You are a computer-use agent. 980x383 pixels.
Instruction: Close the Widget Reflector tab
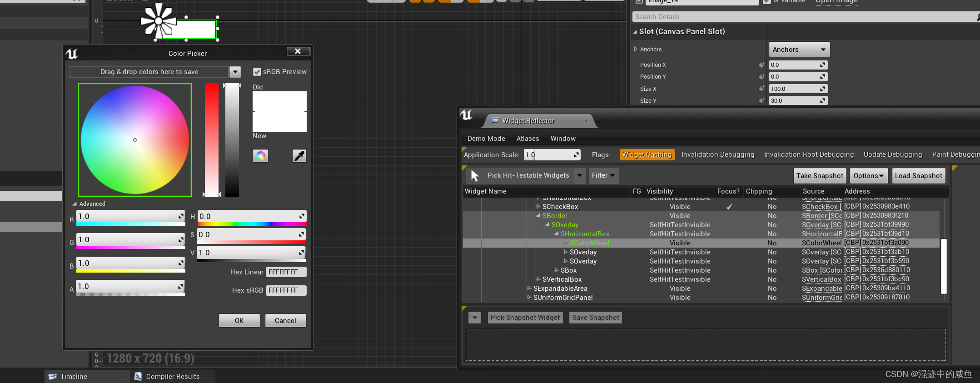[x=586, y=121]
